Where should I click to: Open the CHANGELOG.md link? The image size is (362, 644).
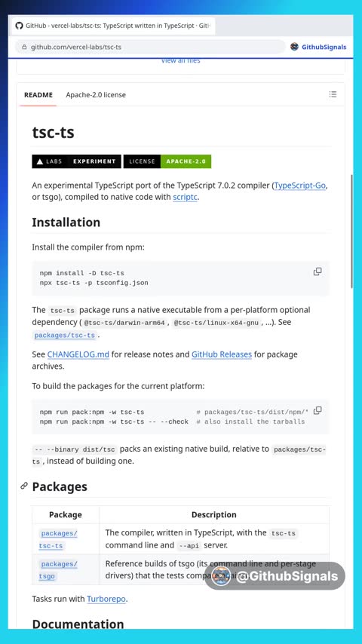click(x=78, y=354)
